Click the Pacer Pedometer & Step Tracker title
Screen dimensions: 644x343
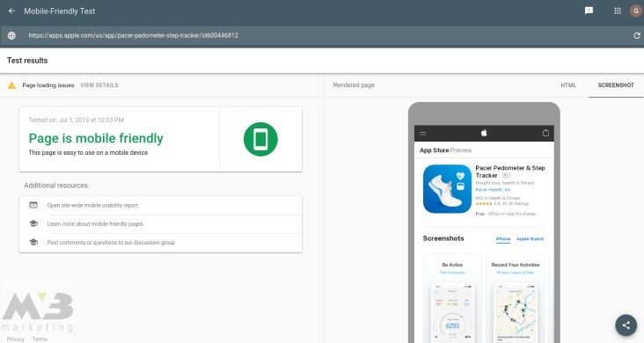510,171
